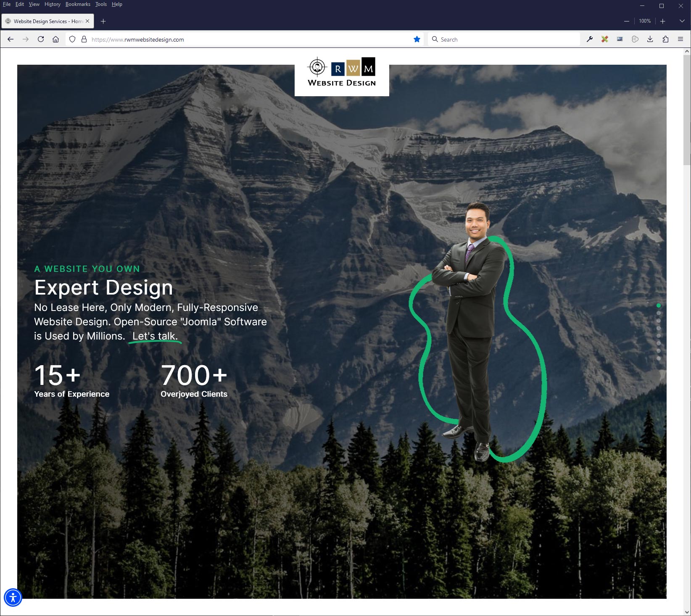The image size is (691, 616).
Task: Open the hamburger application menu
Action: click(x=680, y=39)
